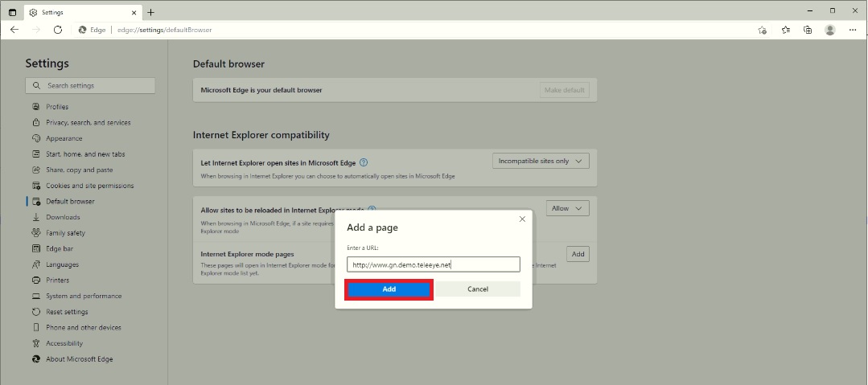
Task: Open the Collections icon
Action: (808, 30)
